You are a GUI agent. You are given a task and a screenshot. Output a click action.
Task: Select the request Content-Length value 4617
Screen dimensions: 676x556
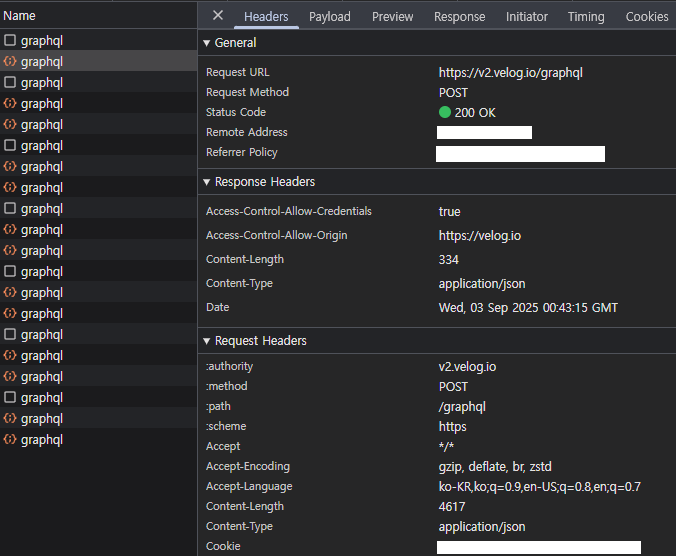[452, 506]
